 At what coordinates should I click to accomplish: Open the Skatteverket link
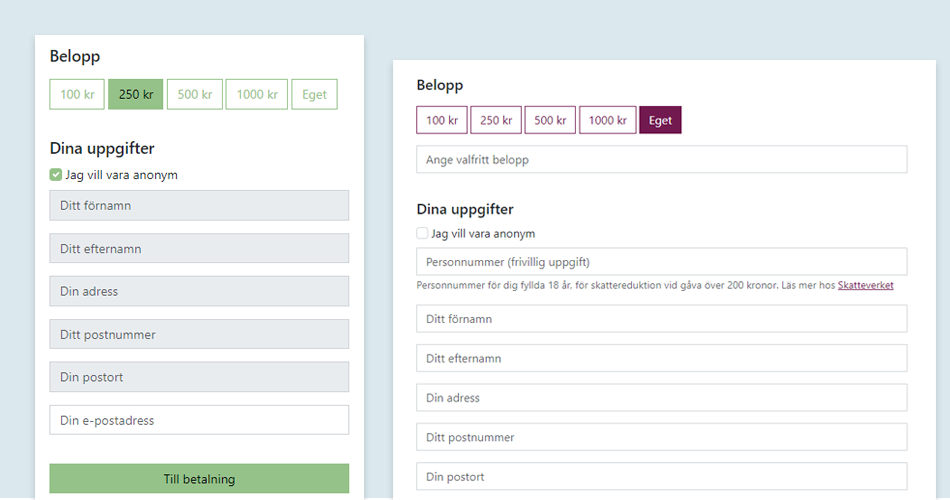tap(865, 285)
